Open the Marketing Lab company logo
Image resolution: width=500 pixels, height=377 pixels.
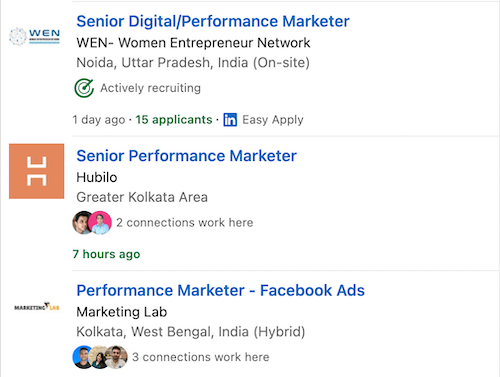pos(37,306)
